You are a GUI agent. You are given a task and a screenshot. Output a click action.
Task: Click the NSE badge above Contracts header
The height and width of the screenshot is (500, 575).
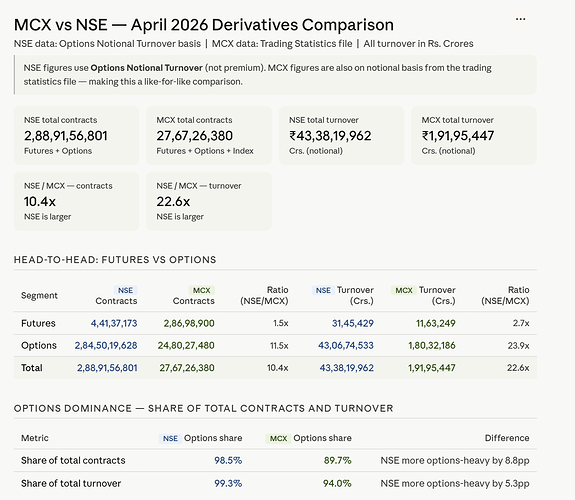(125, 290)
